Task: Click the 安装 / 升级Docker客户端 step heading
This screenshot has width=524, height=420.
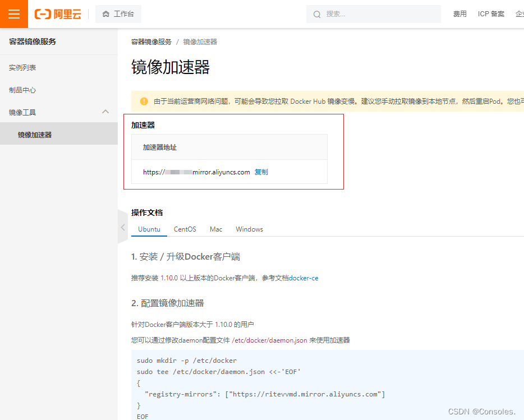Action: point(186,257)
